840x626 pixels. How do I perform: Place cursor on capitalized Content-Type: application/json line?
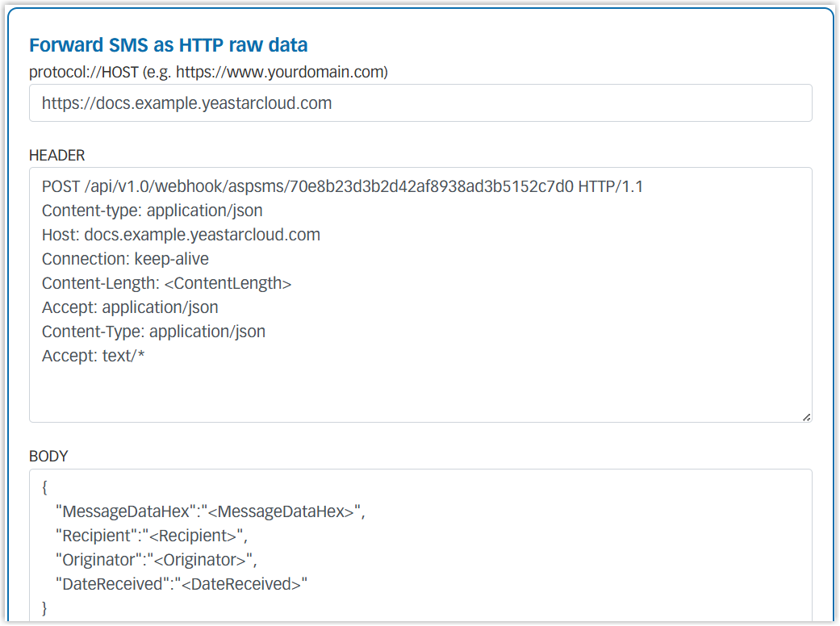153,332
